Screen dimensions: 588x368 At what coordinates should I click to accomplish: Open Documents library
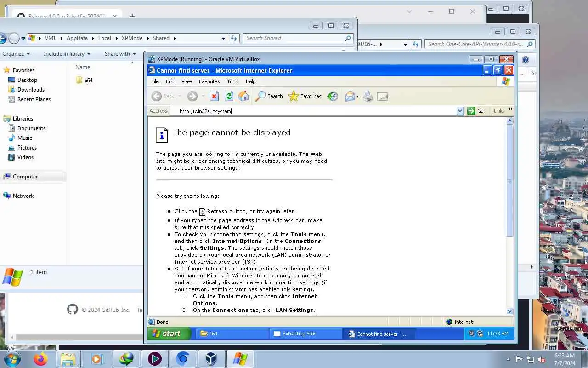coord(31,128)
